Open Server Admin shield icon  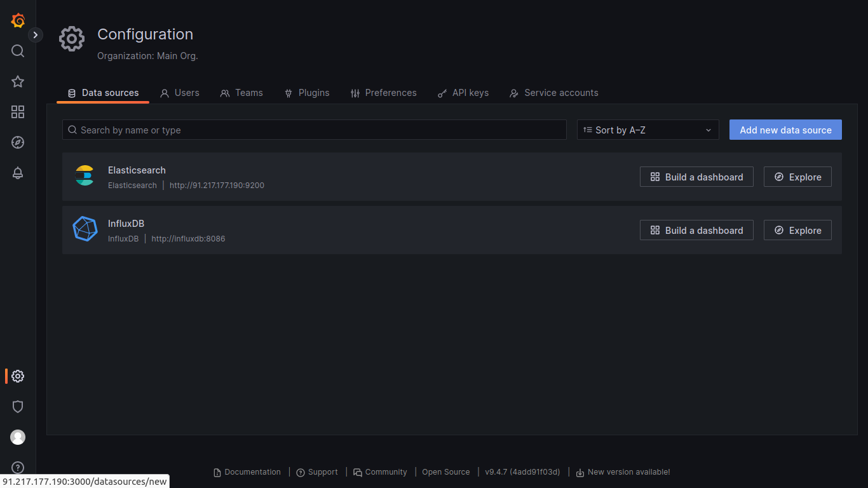point(18,407)
